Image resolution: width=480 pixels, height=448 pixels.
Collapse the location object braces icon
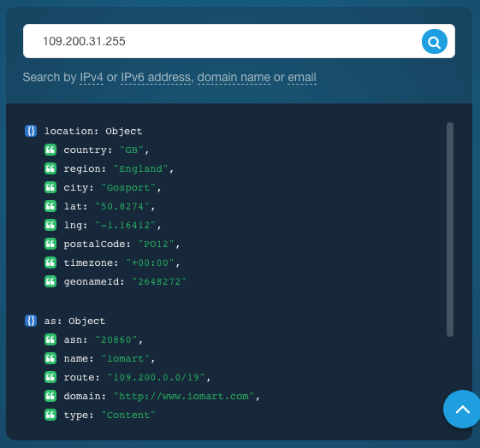[31, 131]
